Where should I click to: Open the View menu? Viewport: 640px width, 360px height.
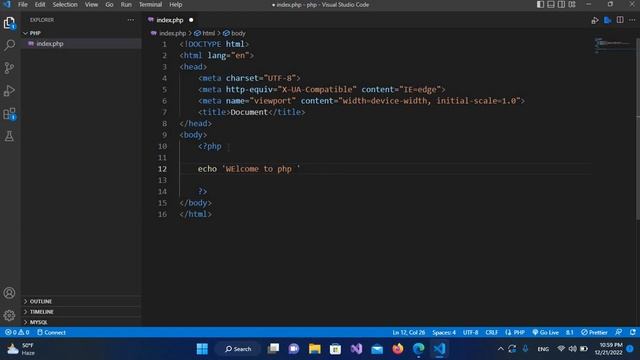pos(91,4)
